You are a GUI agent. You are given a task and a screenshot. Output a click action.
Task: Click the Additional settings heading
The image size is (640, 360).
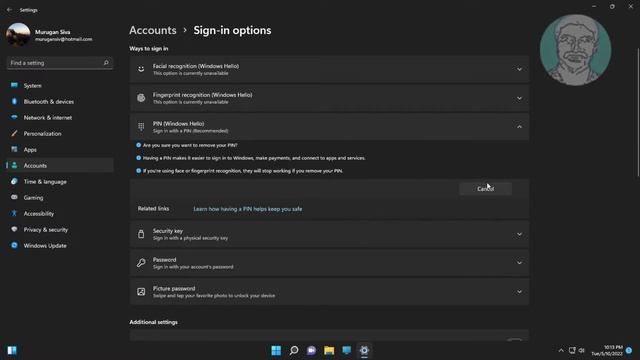[153, 322]
